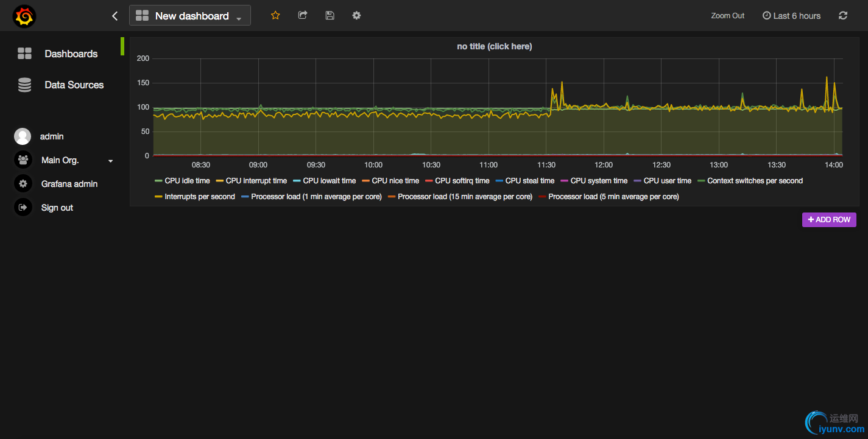Click the Grafana logo icon
Viewport: 868px width, 439px height.
click(x=24, y=16)
